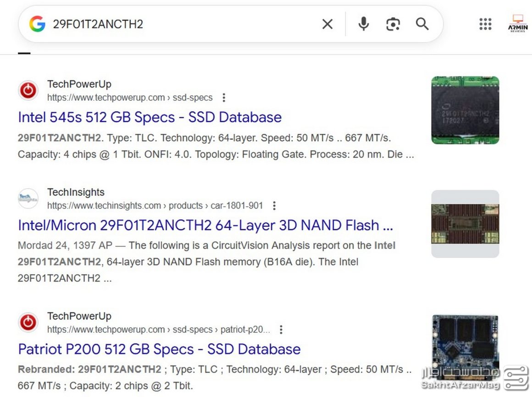
Task: Clear the search query with X icon
Action: click(327, 24)
